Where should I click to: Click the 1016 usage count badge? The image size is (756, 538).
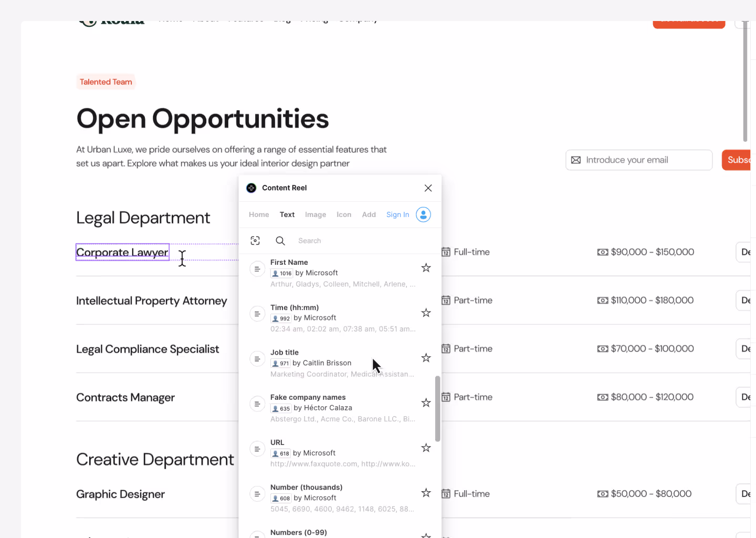pyautogui.click(x=282, y=273)
